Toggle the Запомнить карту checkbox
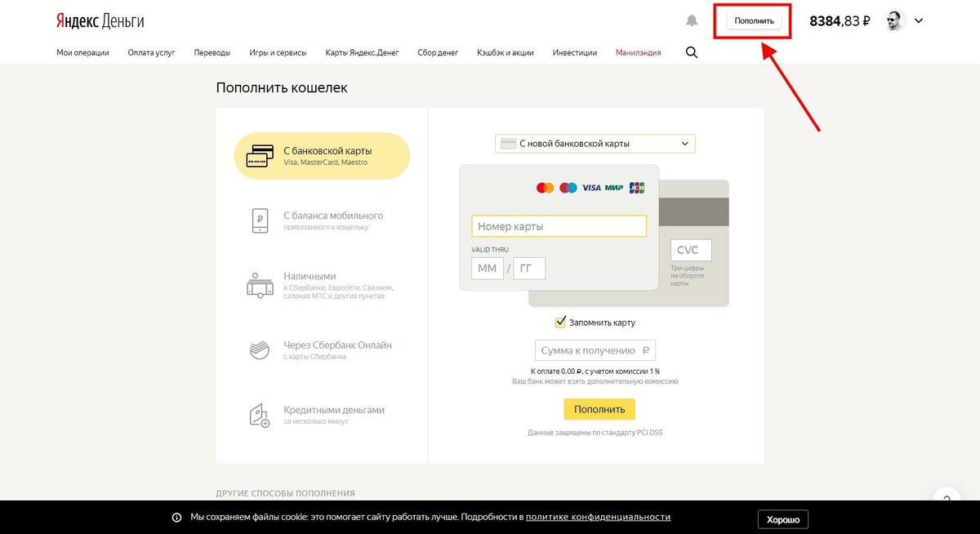This screenshot has width=980, height=534. 560,322
